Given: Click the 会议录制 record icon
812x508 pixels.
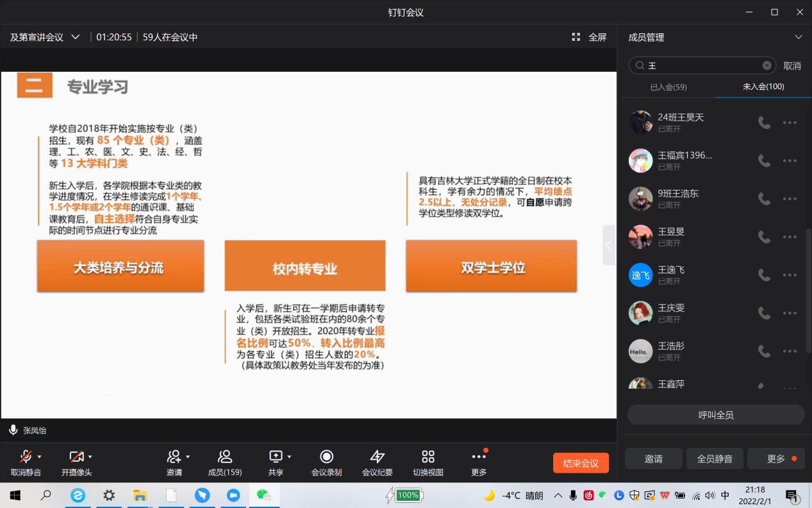Looking at the screenshot, I should coord(326,457).
